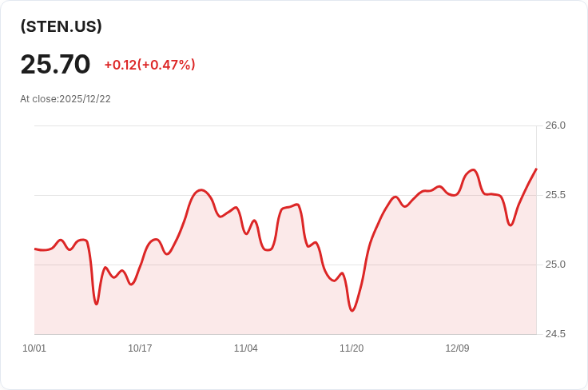The width and height of the screenshot is (588, 390).
Task: Click the late-October peak of the price line
Action: pos(201,190)
